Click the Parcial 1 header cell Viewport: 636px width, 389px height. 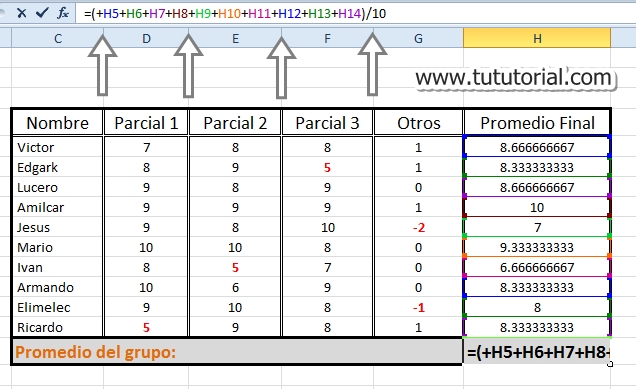point(146,123)
